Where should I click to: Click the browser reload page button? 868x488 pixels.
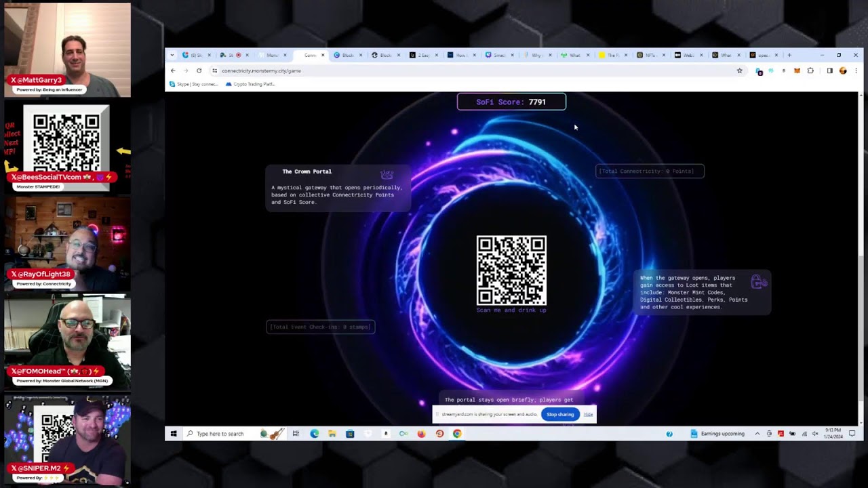pyautogui.click(x=199, y=70)
